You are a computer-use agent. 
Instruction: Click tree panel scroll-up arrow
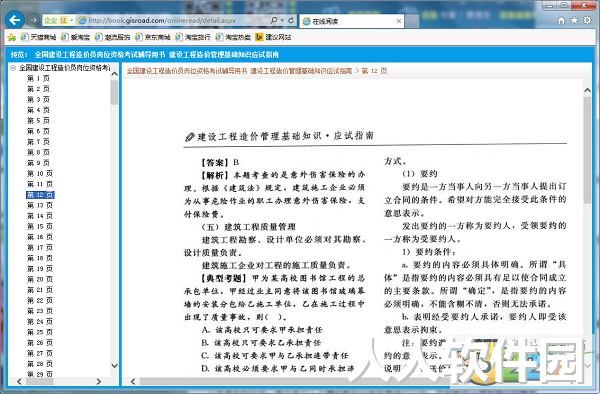pos(114,74)
